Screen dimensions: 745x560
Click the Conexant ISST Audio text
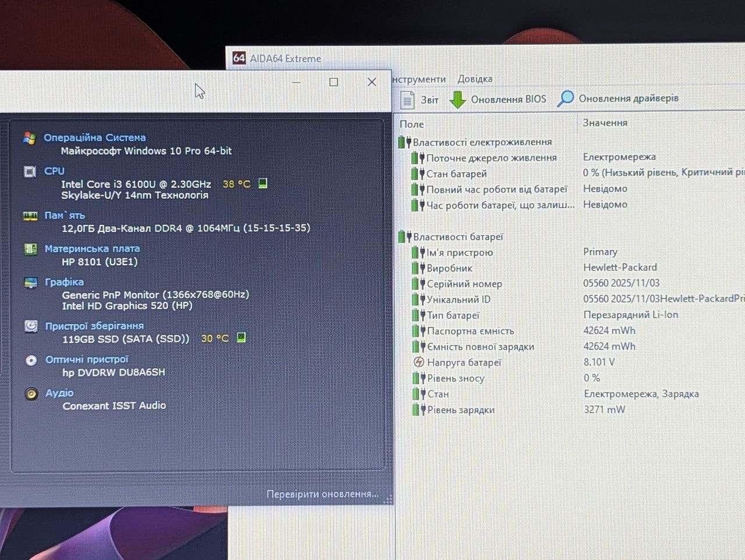click(115, 406)
